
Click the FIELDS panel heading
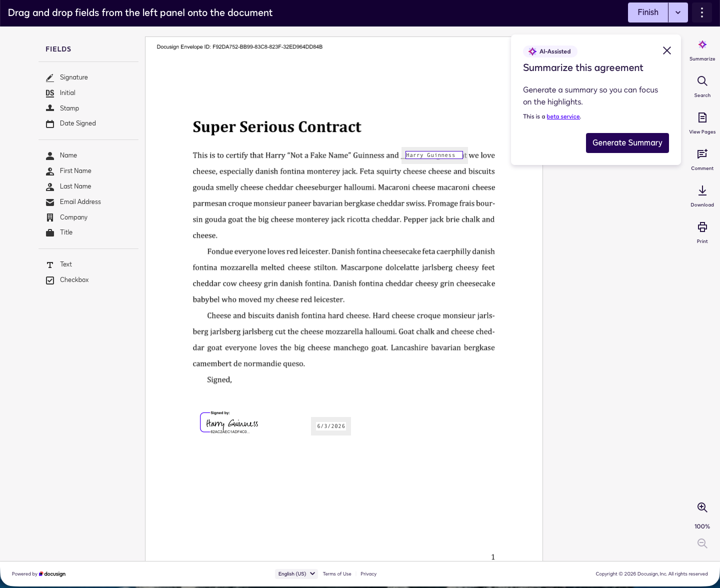click(x=58, y=49)
